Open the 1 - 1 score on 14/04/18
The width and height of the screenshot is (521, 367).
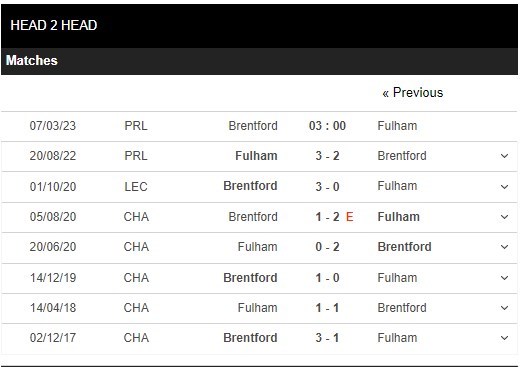pyautogui.click(x=327, y=308)
